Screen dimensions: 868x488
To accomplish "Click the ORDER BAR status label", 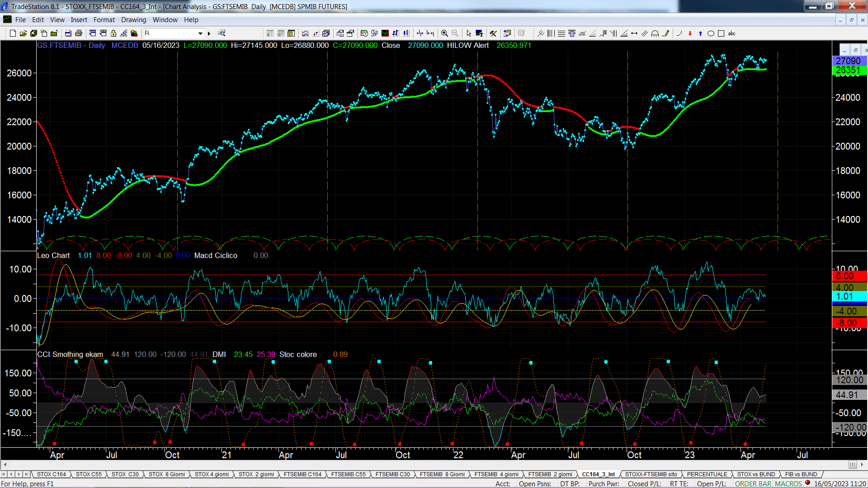I will pos(753,484).
